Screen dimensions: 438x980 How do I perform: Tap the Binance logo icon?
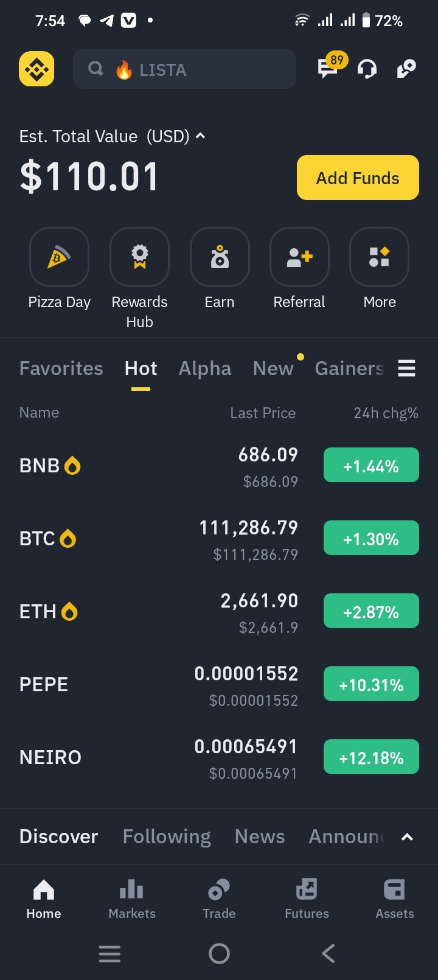pyautogui.click(x=36, y=69)
